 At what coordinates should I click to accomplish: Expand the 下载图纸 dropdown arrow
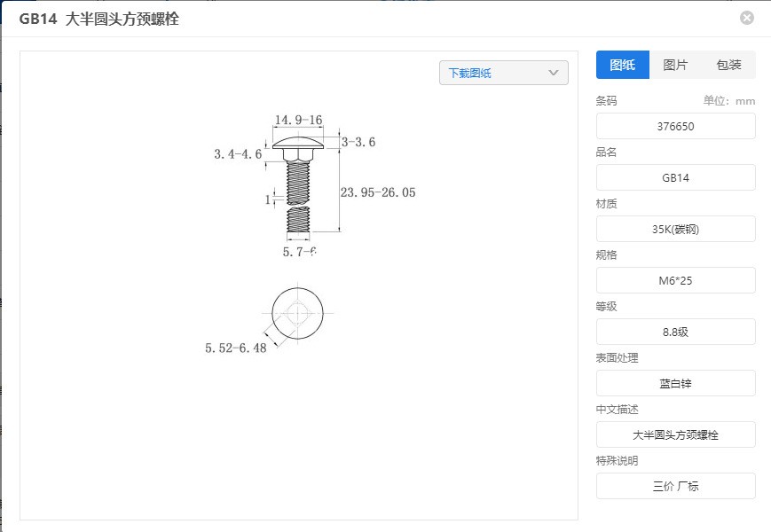point(553,73)
